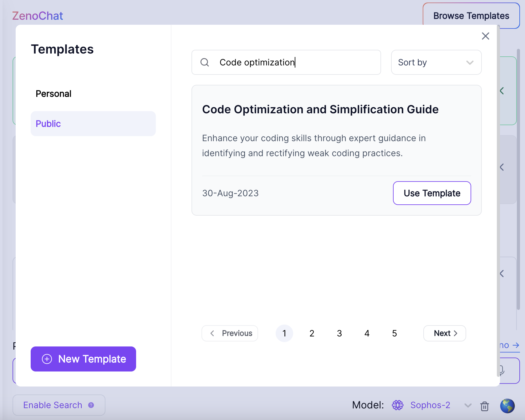
Task: Click the Enable Search help icon
Action: coord(91,405)
